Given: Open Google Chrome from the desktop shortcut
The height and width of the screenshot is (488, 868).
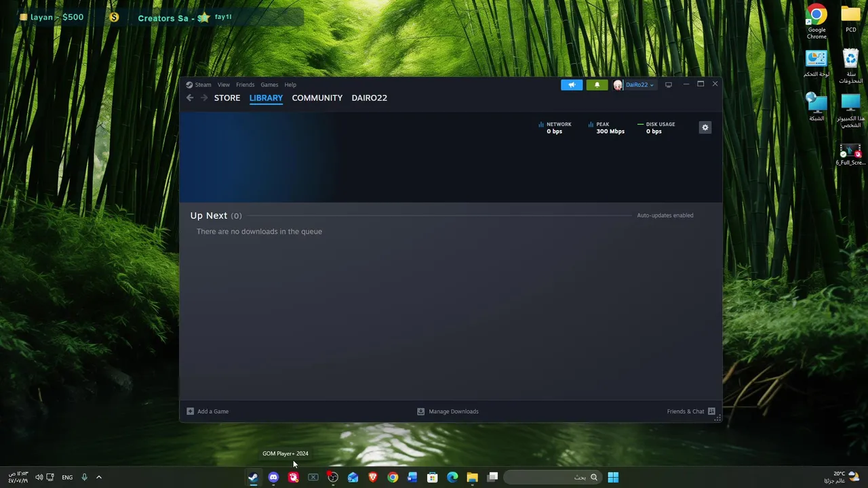Looking at the screenshot, I should tap(816, 22).
